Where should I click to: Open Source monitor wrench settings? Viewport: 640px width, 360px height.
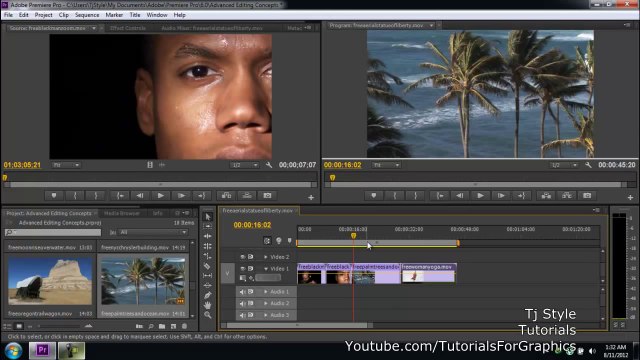coord(269,165)
